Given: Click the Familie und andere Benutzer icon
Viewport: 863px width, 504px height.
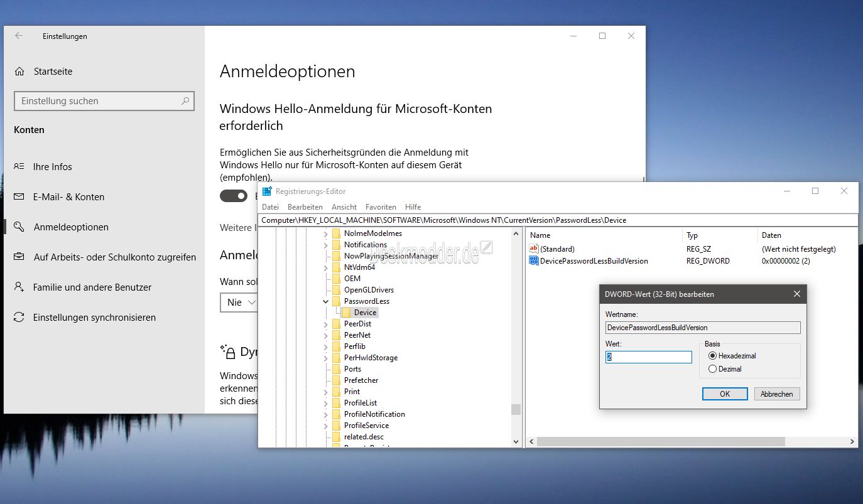Looking at the screenshot, I should click(x=19, y=287).
